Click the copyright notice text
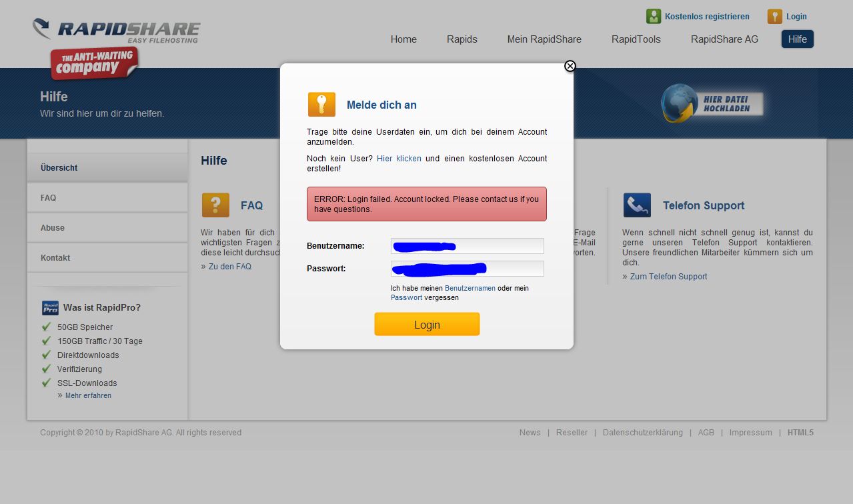Image resolution: width=853 pixels, height=504 pixels. pos(141,433)
